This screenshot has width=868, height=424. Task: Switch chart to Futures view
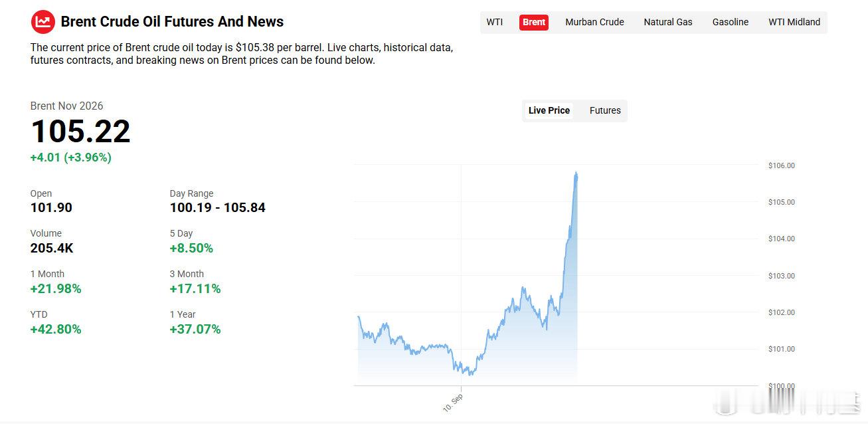click(605, 110)
